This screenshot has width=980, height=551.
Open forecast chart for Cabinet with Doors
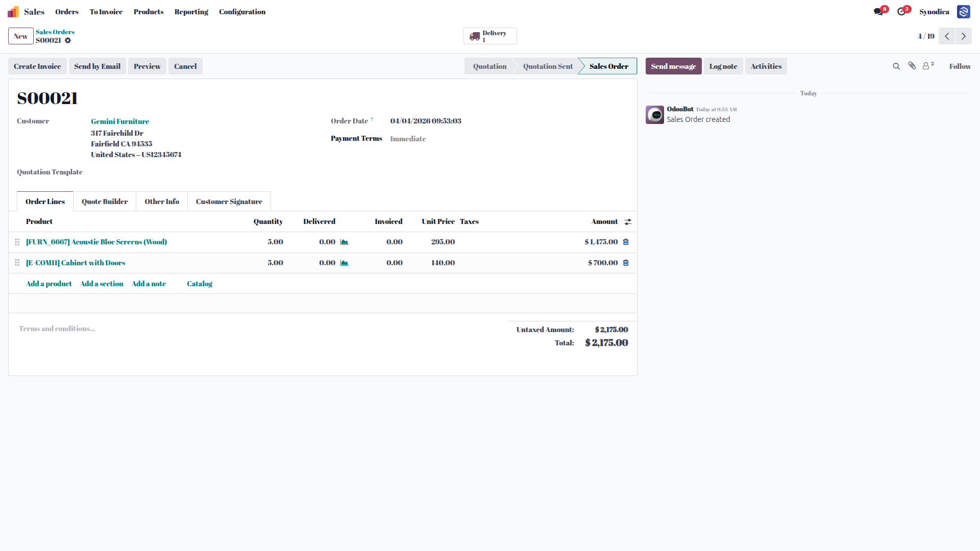[345, 263]
